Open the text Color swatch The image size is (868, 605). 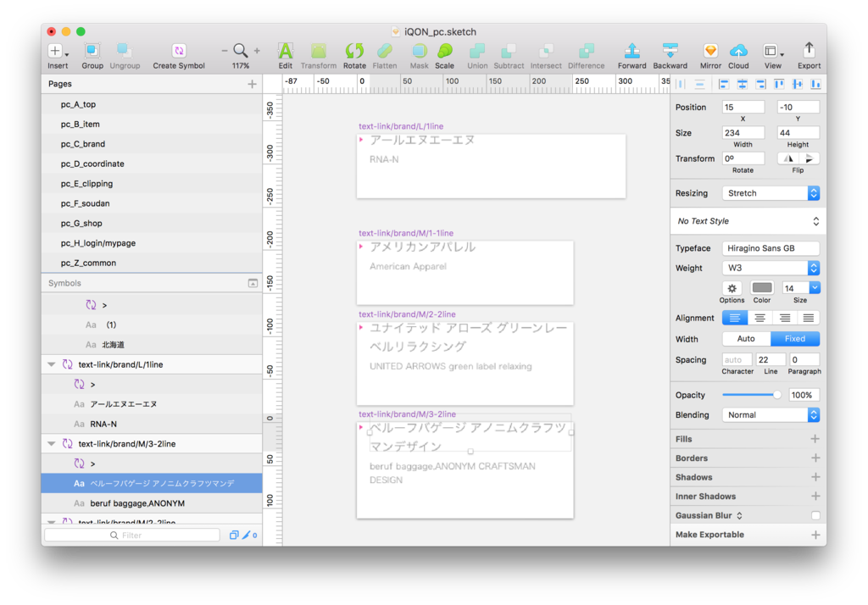click(762, 288)
